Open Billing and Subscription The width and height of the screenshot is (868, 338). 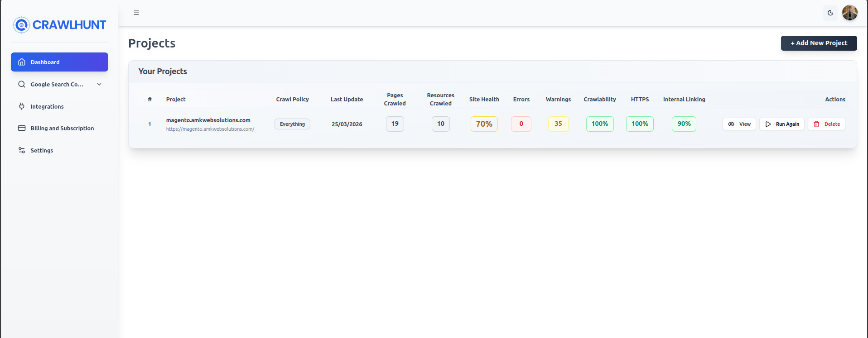[59, 128]
